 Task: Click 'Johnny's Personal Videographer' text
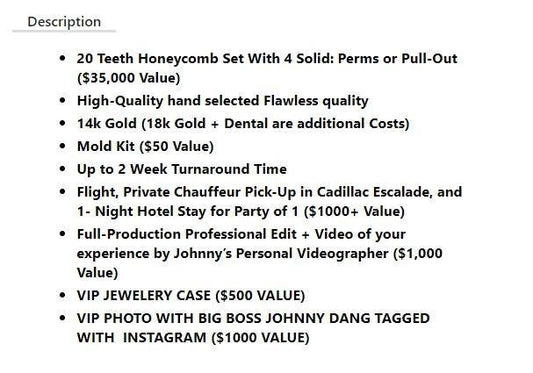[x=281, y=253]
